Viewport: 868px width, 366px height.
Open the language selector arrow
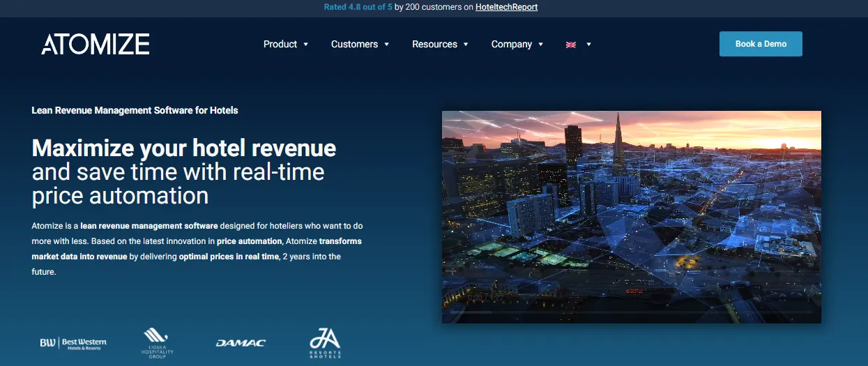588,45
